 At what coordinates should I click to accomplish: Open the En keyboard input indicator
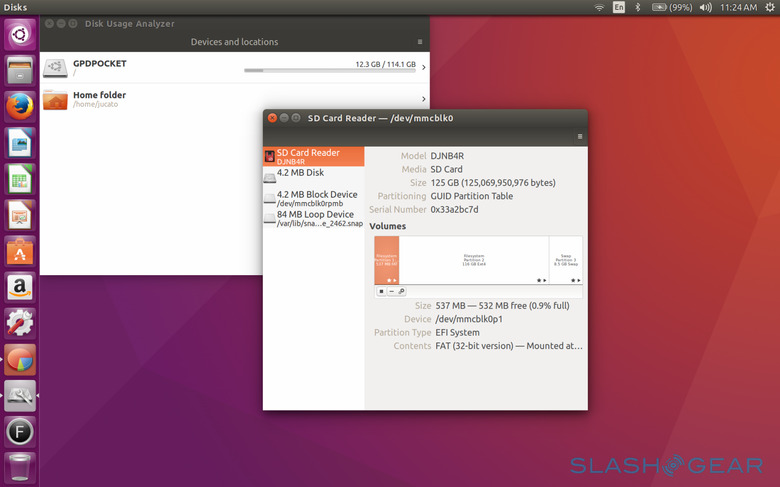[619, 7]
